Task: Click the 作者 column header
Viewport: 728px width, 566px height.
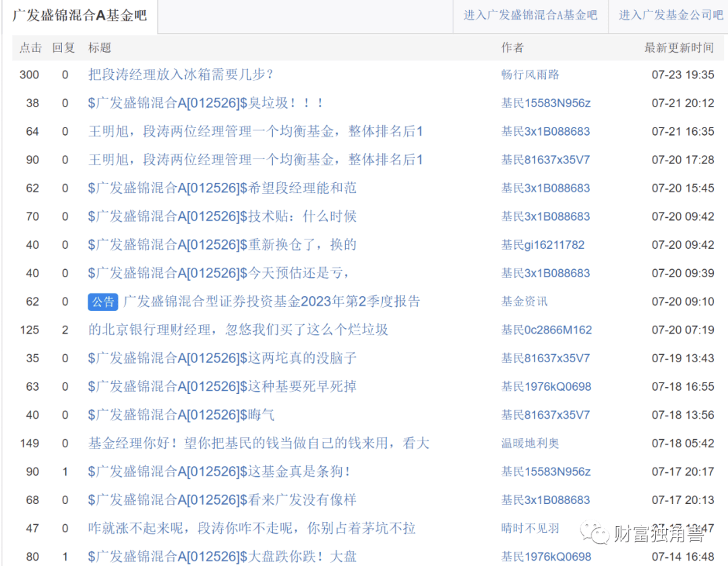Action: point(512,47)
